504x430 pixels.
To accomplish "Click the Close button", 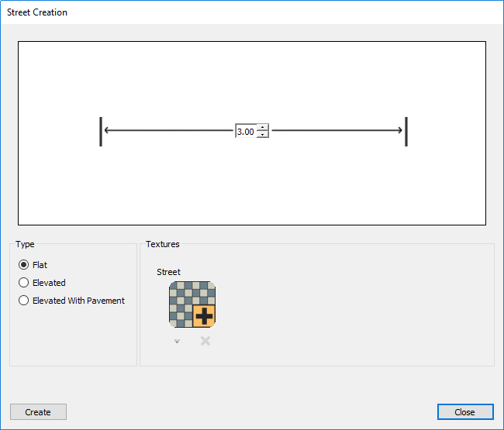I will click(465, 411).
